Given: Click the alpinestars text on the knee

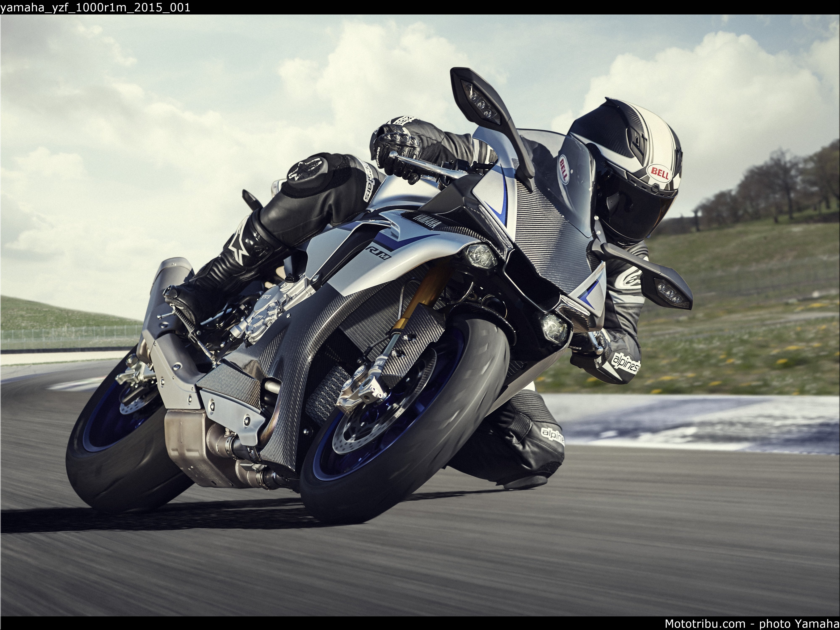Looking at the screenshot, I should (x=552, y=435).
